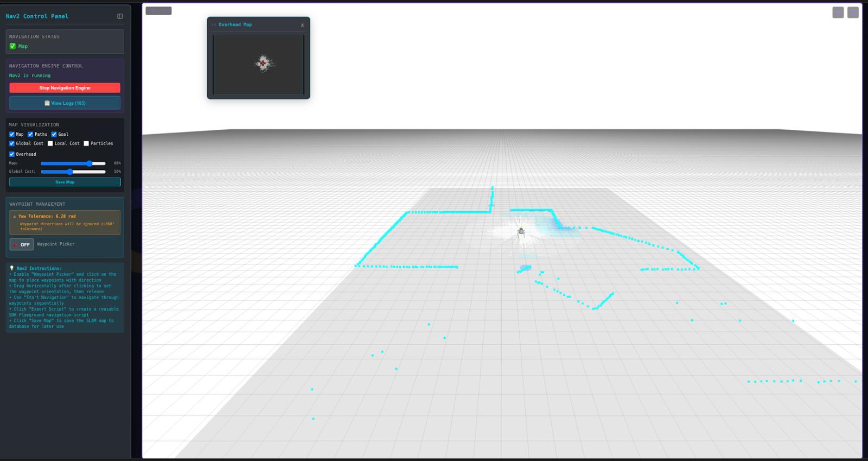Collapse the Nav2 Control Panel sidebar
Screen dimensions: 868x461
point(120,16)
